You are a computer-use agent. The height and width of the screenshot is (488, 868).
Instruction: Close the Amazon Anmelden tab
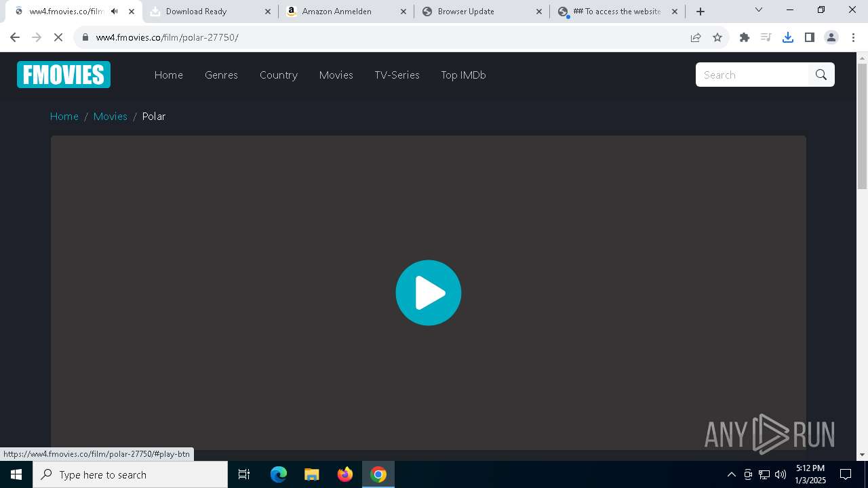[x=403, y=12]
